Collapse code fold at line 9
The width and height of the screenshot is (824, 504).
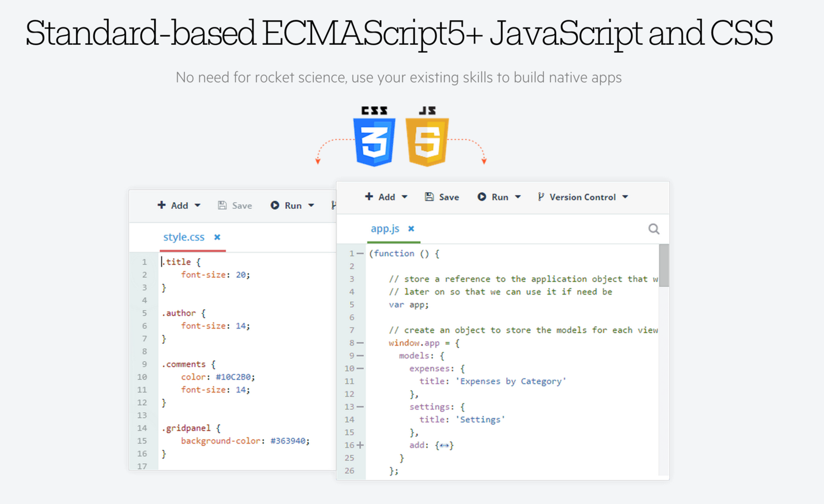coord(360,356)
